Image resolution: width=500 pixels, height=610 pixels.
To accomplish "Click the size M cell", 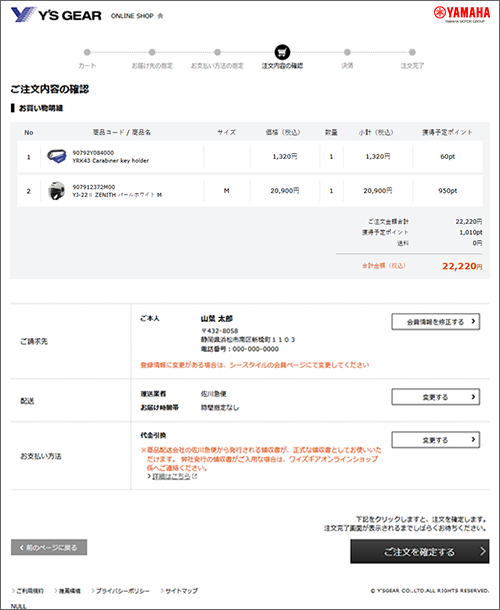I will (226, 191).
